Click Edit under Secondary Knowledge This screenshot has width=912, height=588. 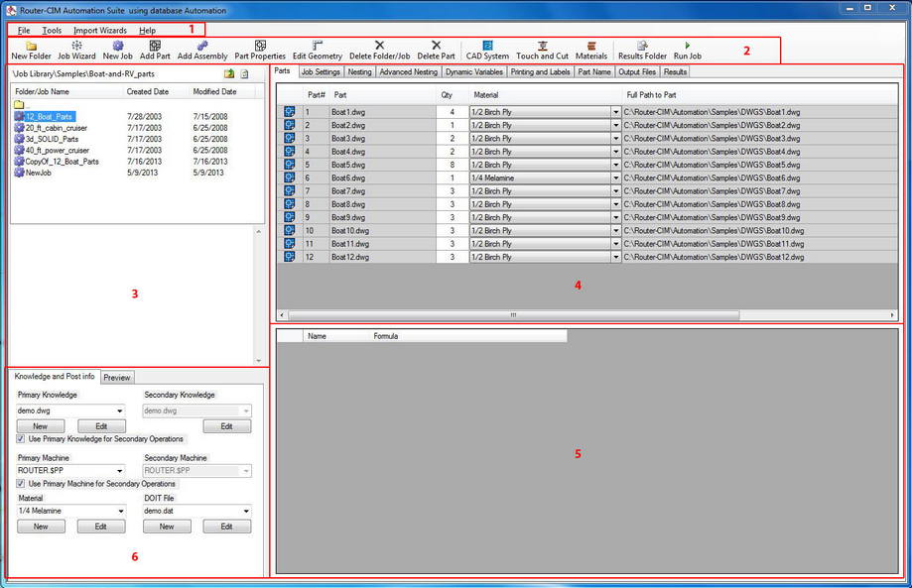point(227,426)
